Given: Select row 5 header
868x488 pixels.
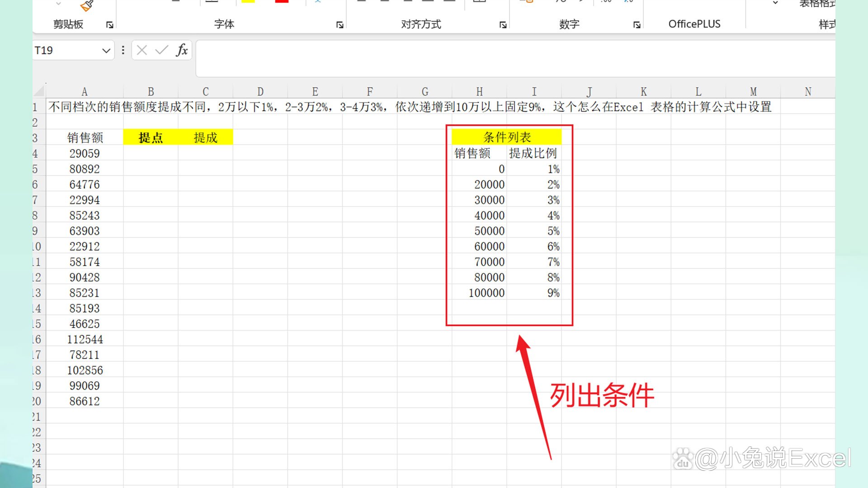Looking at the screenshot, I should (x=39, y=169).
